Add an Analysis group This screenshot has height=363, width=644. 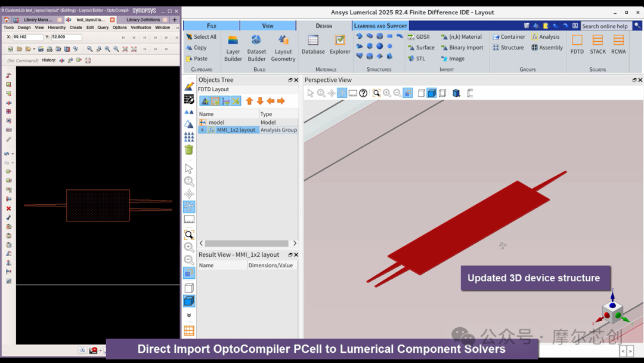pyautogui.click(x=546, y=36)
